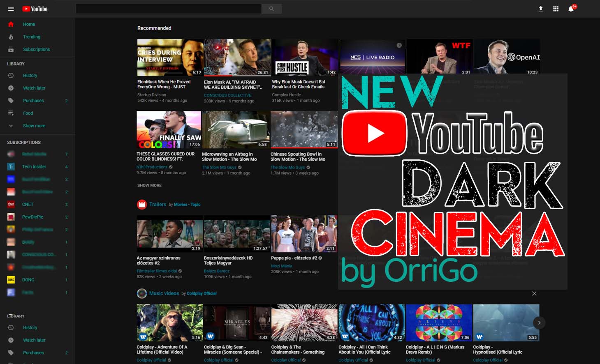600x364 pixels.
Task: Open Music videos section heading
Action: pyautogui.click(x=164, y=293)
